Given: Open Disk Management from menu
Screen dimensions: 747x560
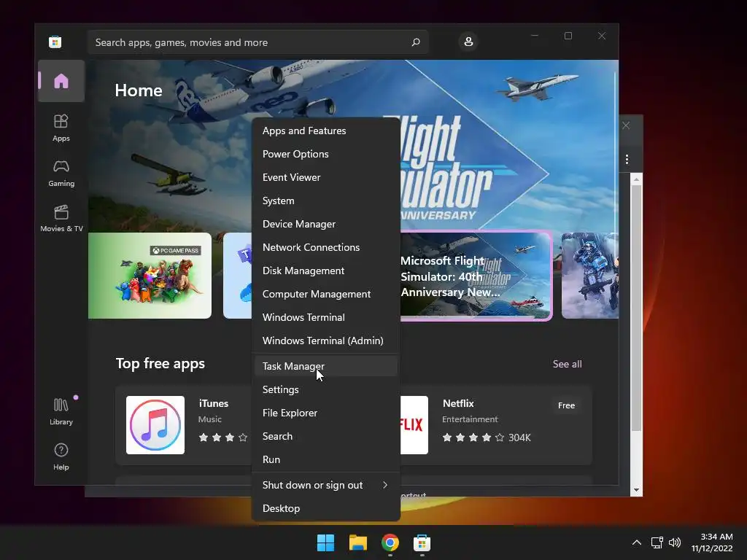Looking at the screenshot, I should pos(326,271).
